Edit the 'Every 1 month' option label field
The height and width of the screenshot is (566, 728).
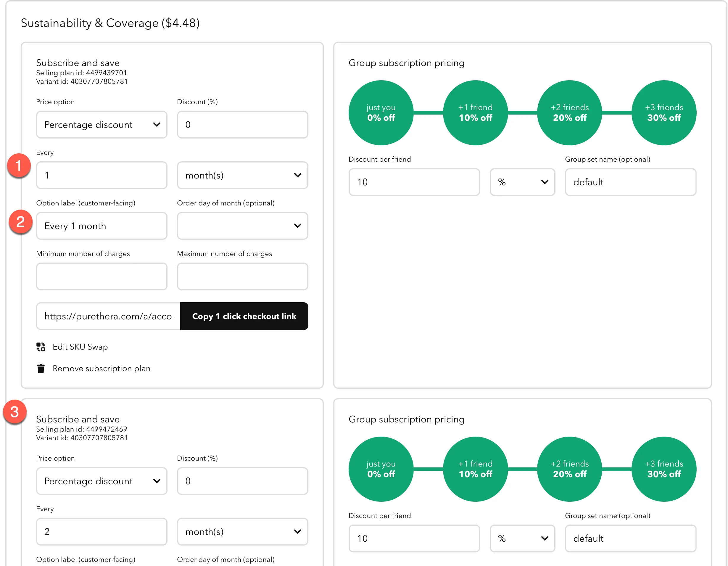101,226
